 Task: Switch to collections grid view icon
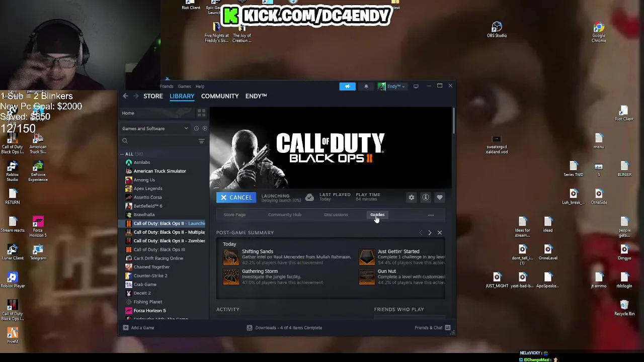coord(201,113)
